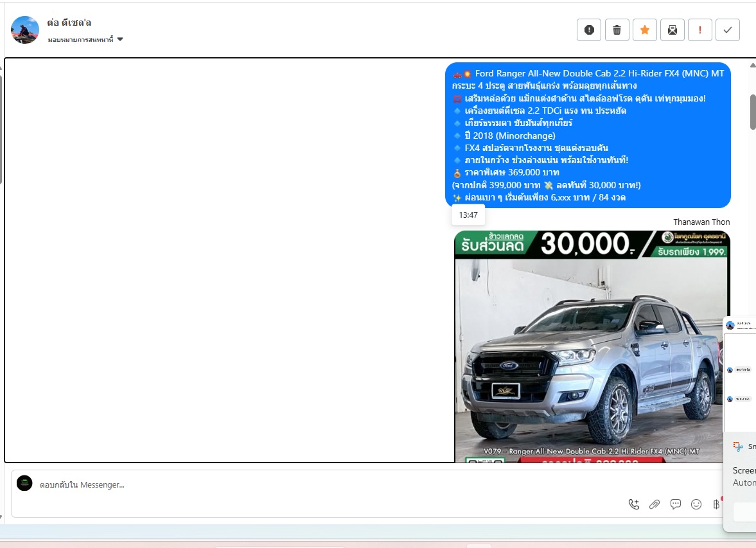Toggle the orange star favorite button
Image resolution: width=756 pixels, height=548 pixels.
pos(644,30)
